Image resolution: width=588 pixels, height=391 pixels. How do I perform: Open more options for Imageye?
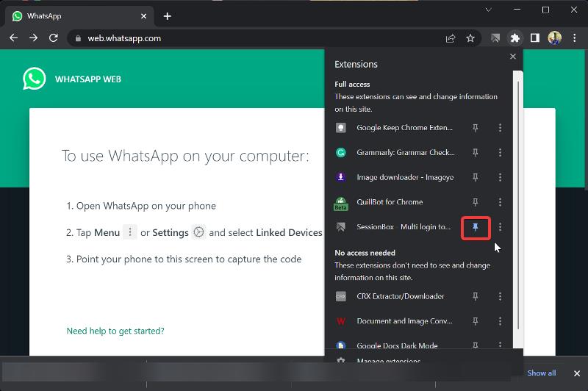500,177
